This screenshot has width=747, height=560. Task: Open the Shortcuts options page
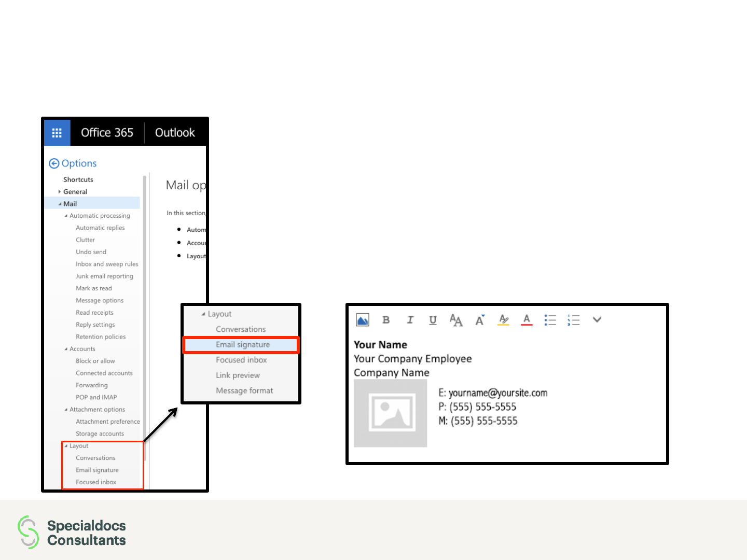click(x=78, y=180)
